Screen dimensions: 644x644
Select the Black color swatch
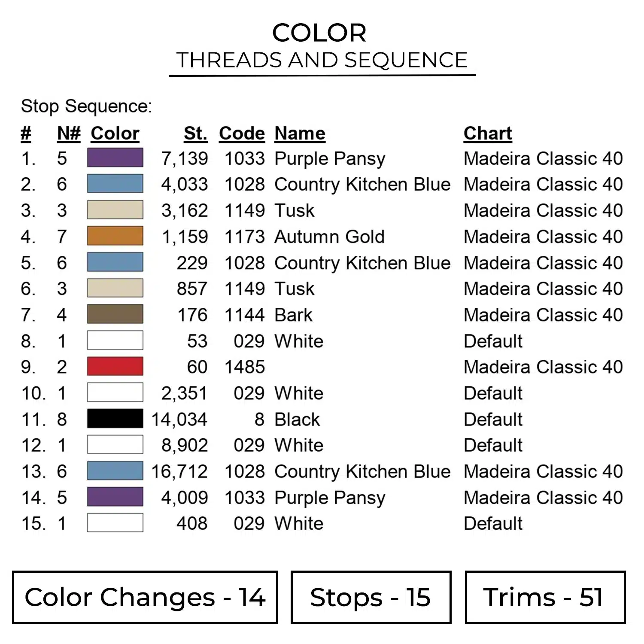pyautogui.click(x=115, y=419)
